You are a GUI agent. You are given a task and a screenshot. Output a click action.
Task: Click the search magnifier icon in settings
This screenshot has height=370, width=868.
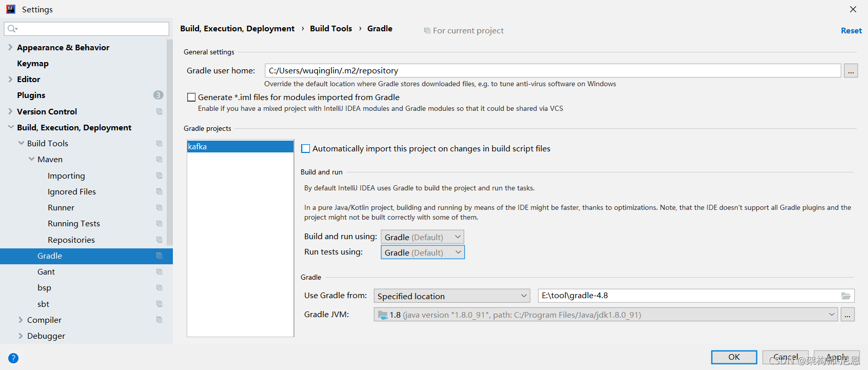point(12,29)
